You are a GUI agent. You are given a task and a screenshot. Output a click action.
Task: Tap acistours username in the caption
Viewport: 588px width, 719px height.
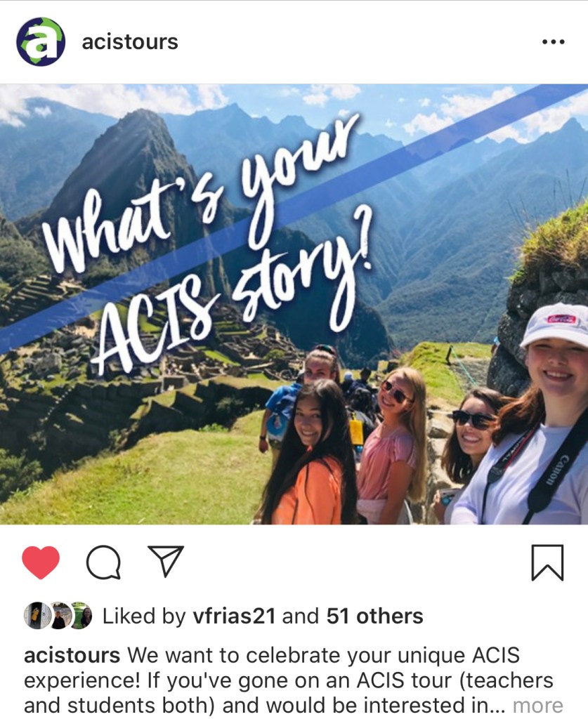coord(72,655)
